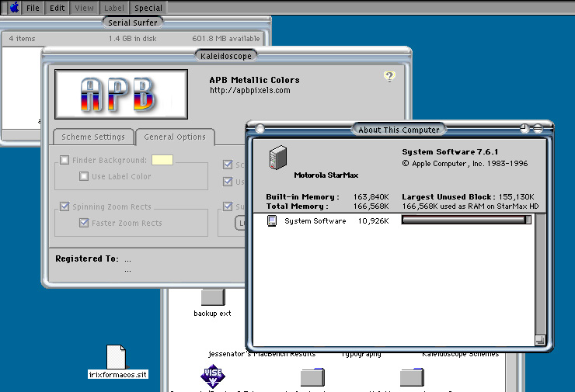Viewport: 575px width, 392px height.
Task: Click the Finder Background color swatch
Action: coord(162,161)
